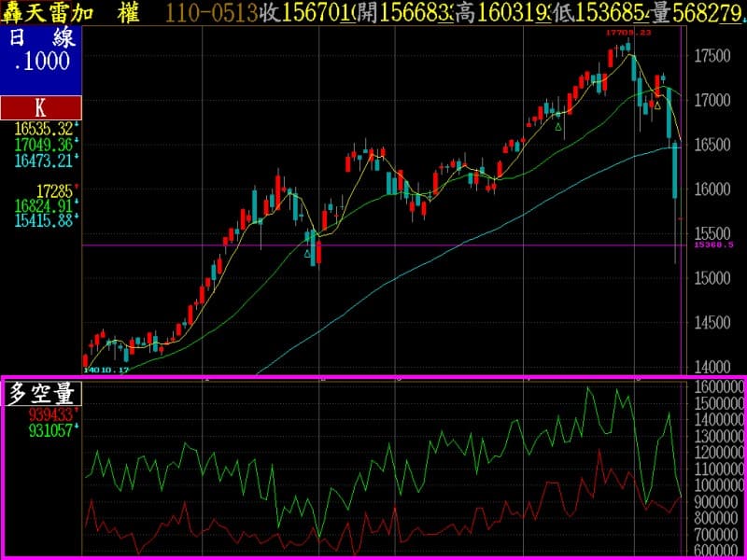
Task: Click the 14010.17 low price label
Action: pyautogui.click(x=105, y=371)
